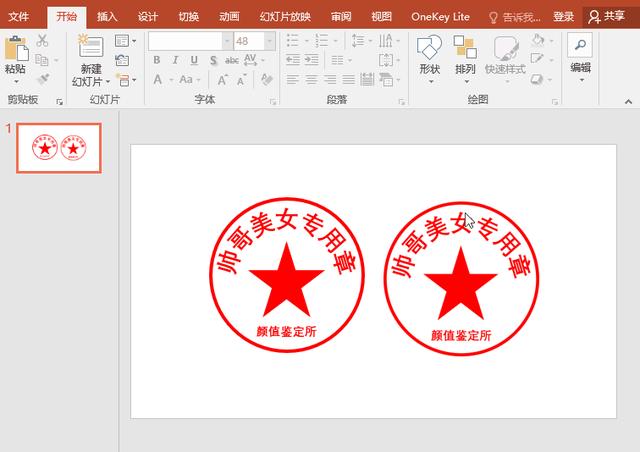Click the New Slide (新建幻灯片) icon
Viewport: 640px width, 452px height.
click(90, 47)
